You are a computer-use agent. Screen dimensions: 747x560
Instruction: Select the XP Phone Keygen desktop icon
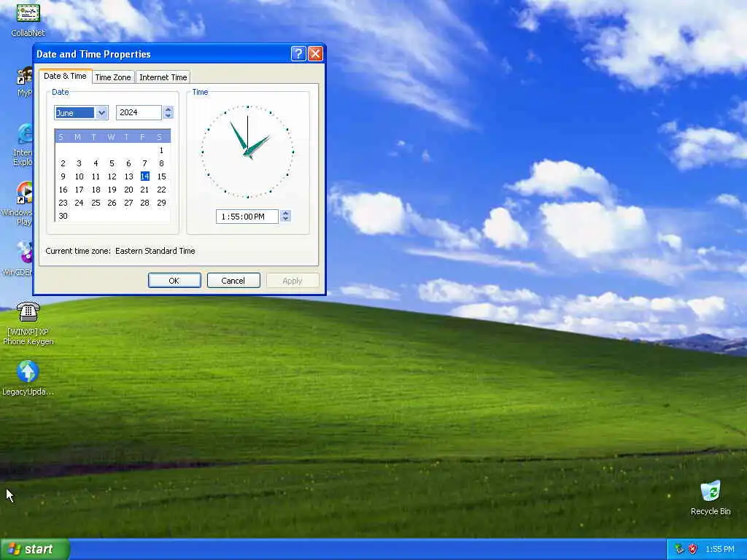point(28,323)
